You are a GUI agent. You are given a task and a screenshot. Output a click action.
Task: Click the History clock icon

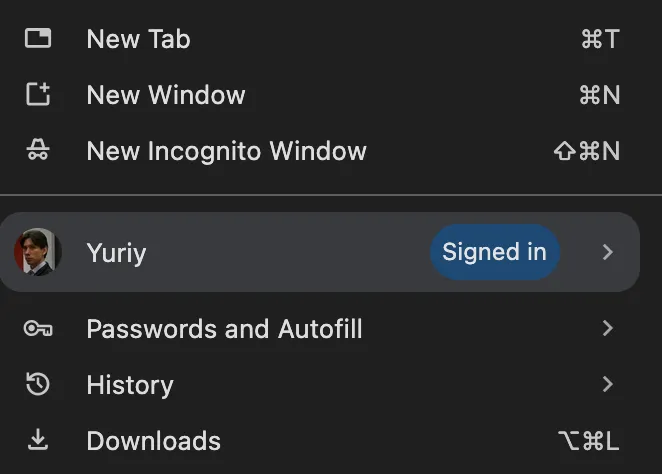[38, 385]
